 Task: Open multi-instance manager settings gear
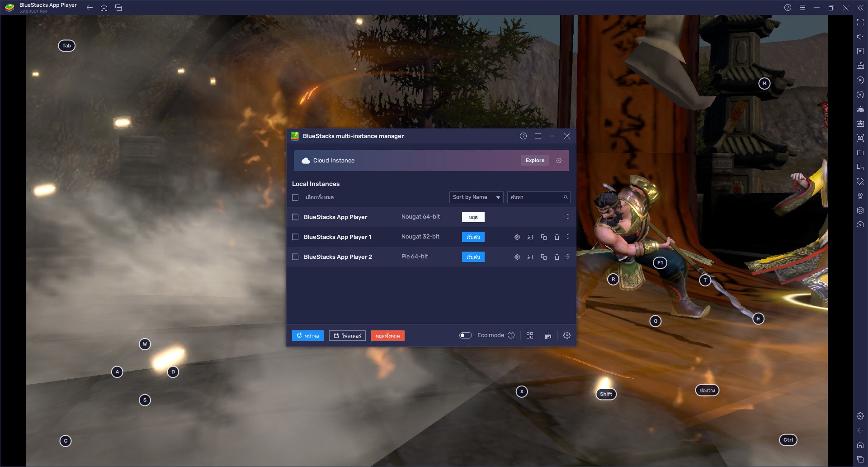567,335
